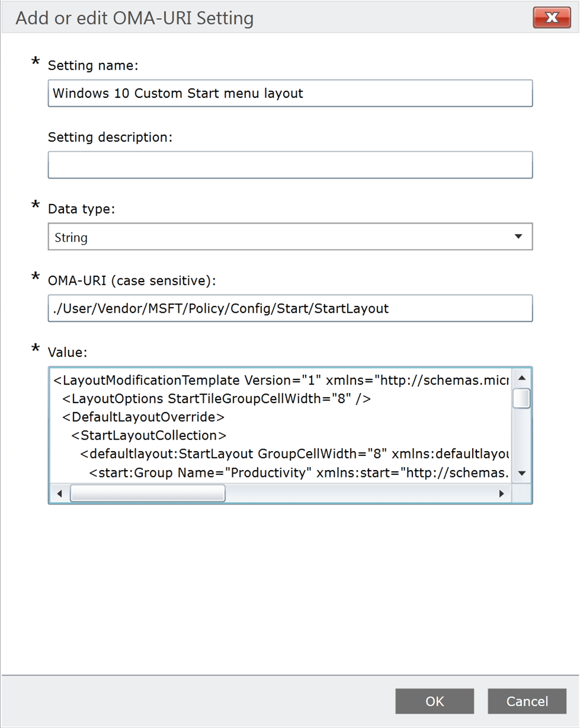Click the OMA-URI path input field
This screenshot has width=580, height=728.
(290, 309)
